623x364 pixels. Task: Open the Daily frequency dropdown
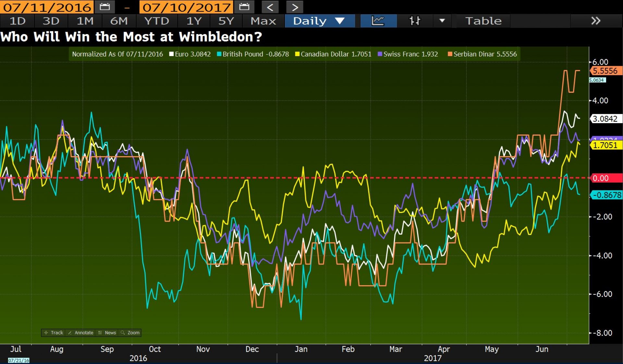click(319, 21)
